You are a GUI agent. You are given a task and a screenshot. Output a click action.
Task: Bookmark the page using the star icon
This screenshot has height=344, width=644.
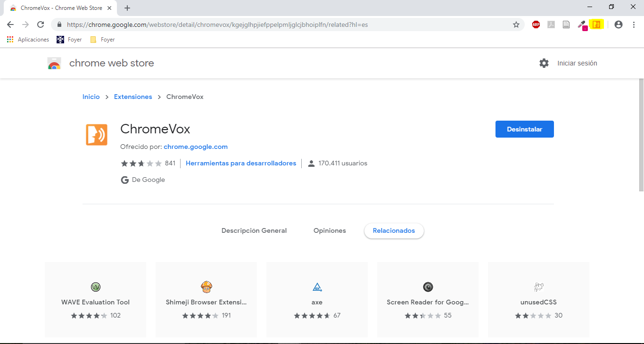[516, 24]
